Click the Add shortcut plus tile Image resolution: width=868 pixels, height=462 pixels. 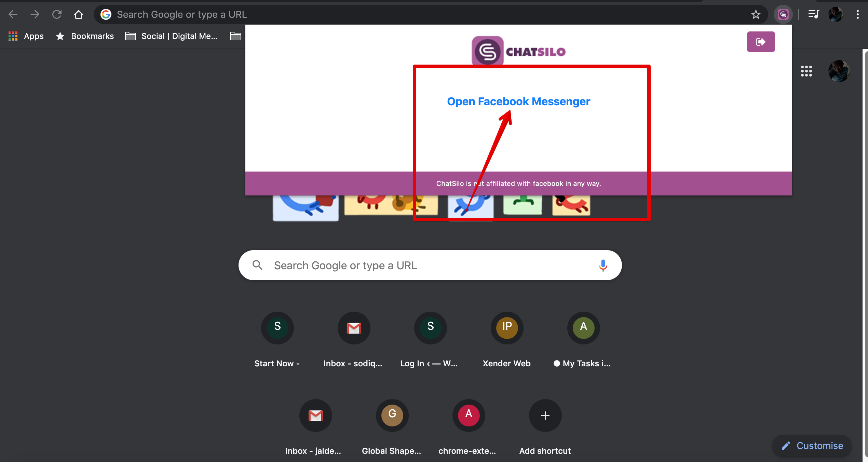pos(545,416)
